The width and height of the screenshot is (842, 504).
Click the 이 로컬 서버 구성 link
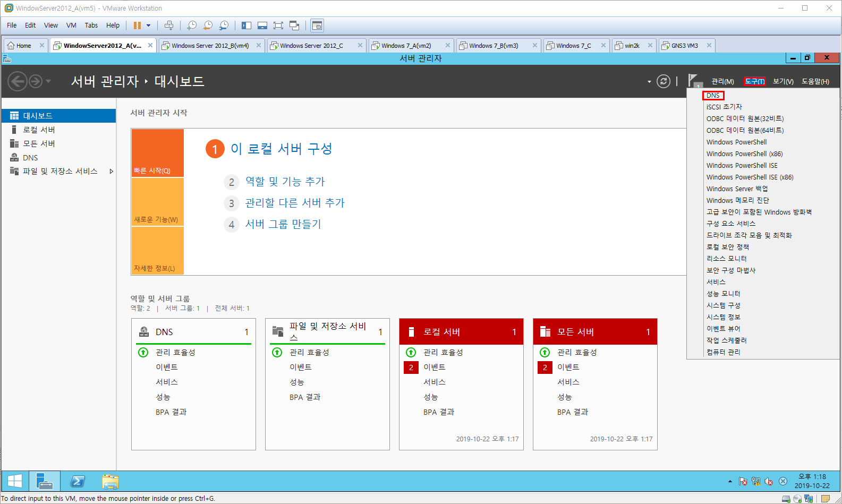click(281, 149)
